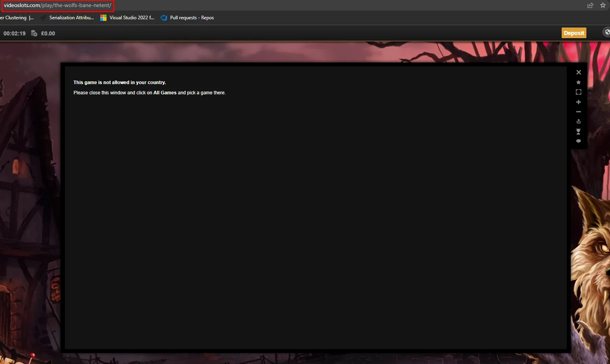Screen dimensions: 610x364
Task: Click the coins icon beside the balance
Action: pos(34,33)
